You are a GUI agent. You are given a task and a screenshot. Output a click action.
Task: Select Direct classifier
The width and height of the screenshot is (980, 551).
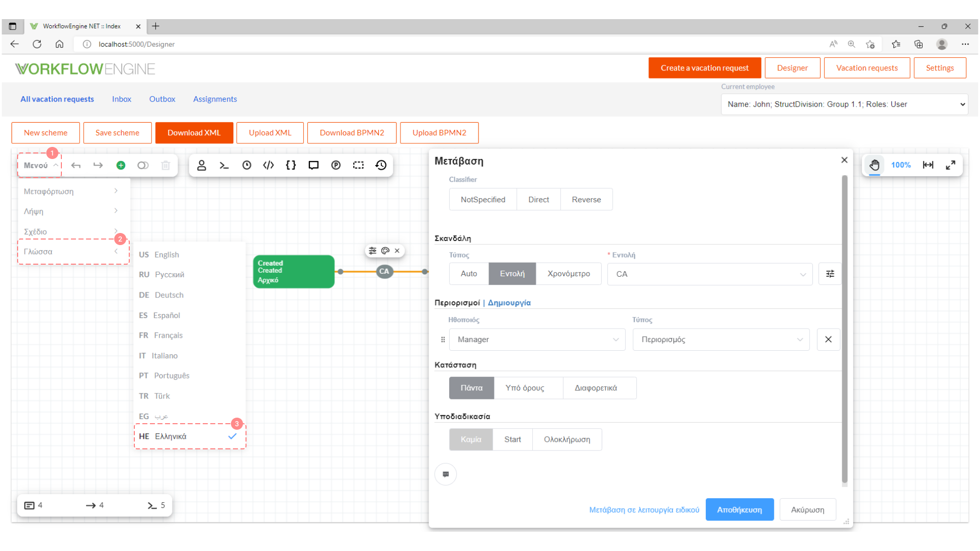tap(538, 199)
